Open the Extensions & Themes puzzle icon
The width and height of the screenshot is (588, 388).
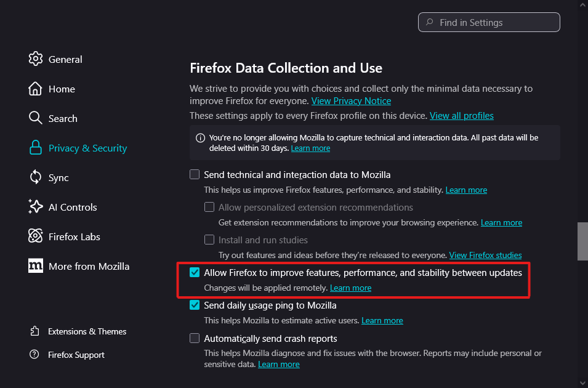[34, 331]
